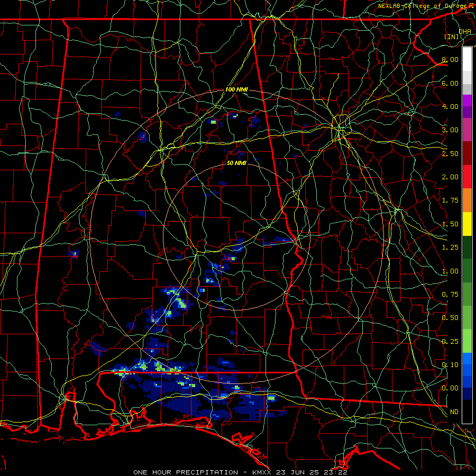Click the light green 0.25 inch swatch

(x=467, y=341)
